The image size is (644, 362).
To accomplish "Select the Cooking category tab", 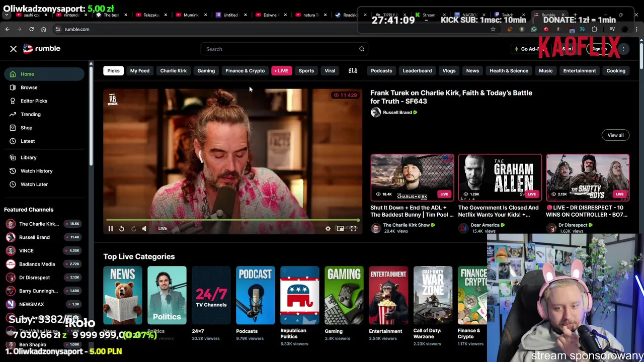I will click(x=616, y=70).
